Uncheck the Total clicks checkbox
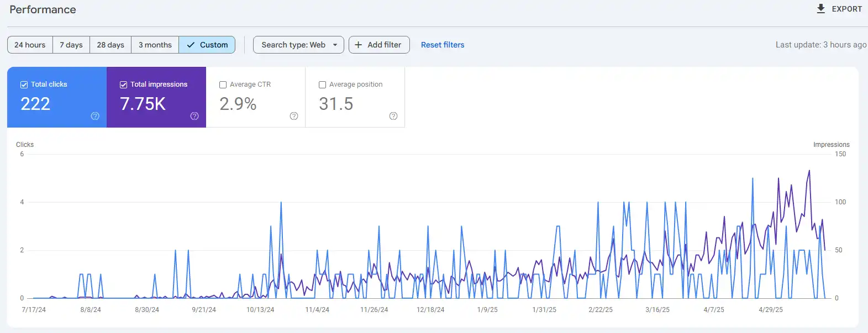The height and width of the screenshot is (333, 868). coord(24,84)
